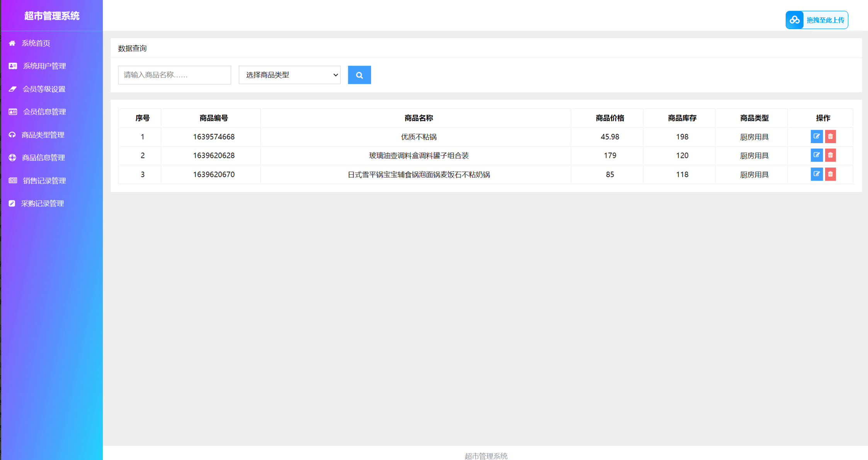This screenshot has width=868, height=460.
Task: Select 商品信息管理 in the sidebar
Action: click(43, 158)
